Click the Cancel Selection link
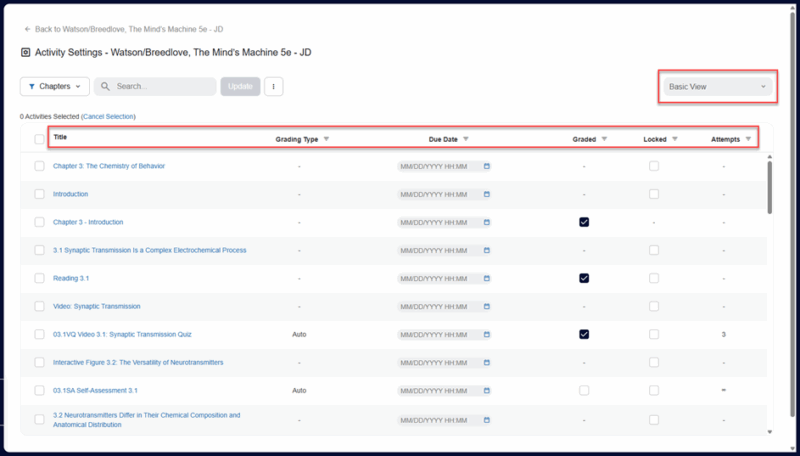 click(x=108, y=117)
